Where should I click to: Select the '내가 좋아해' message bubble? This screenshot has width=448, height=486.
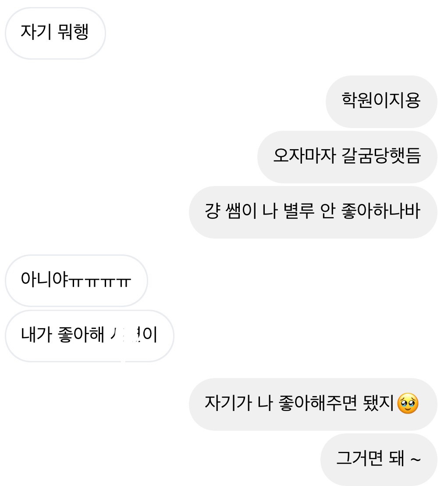point(89,336)
